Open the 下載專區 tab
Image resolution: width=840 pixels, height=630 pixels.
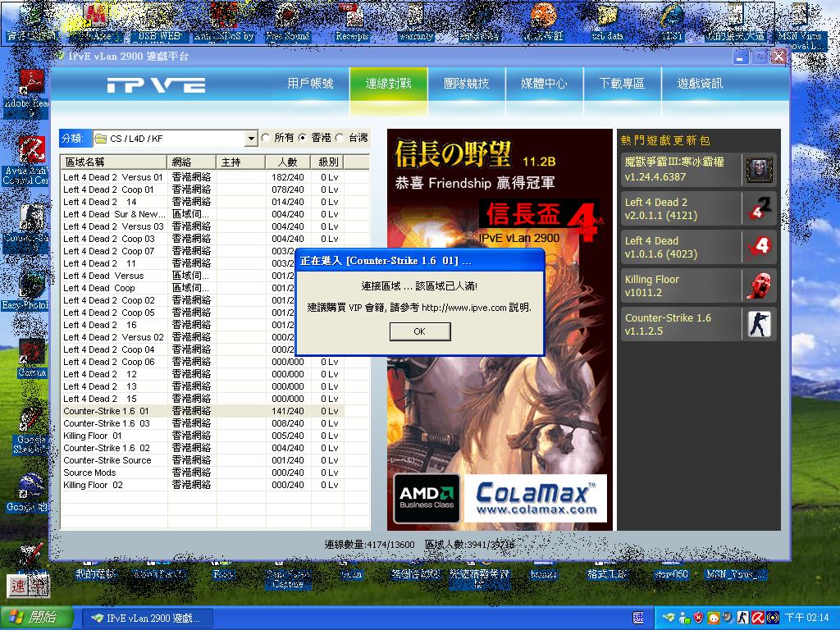(622, 84)
